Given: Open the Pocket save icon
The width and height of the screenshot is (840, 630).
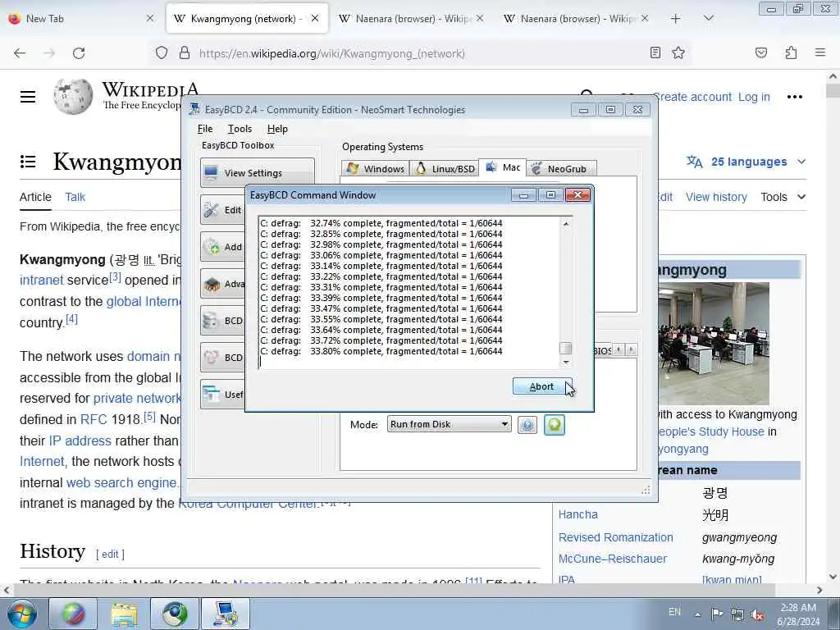Looking at the screenshot, I should (761, 52).
